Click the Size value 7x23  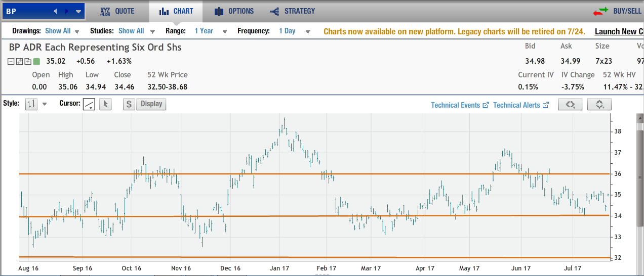(605, 61)
